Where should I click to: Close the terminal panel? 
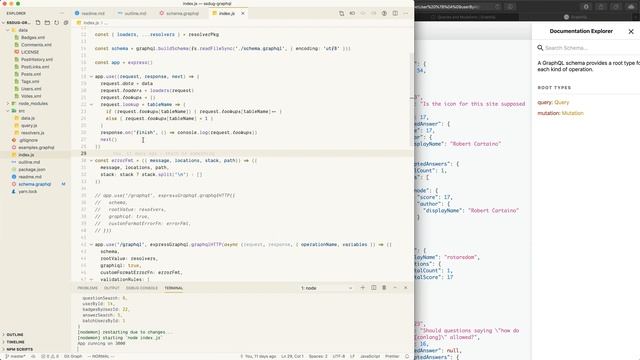coord(405,288)
